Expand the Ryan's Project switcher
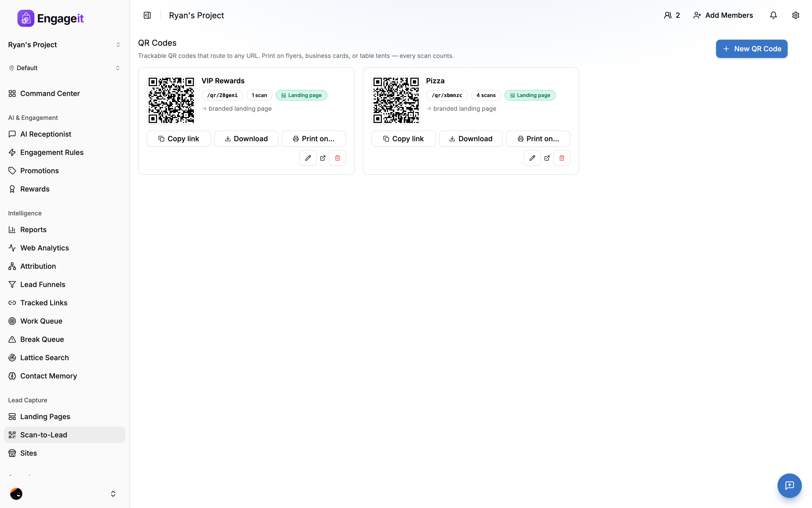This screenshot has height=508, width=812. [x=64, y=45]
